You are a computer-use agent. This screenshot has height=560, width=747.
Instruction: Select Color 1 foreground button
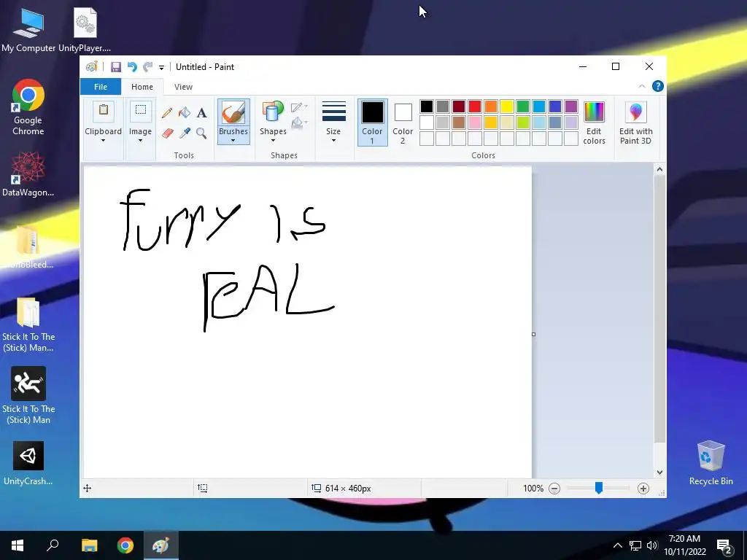pyautogui.click(x=372, y=122)
